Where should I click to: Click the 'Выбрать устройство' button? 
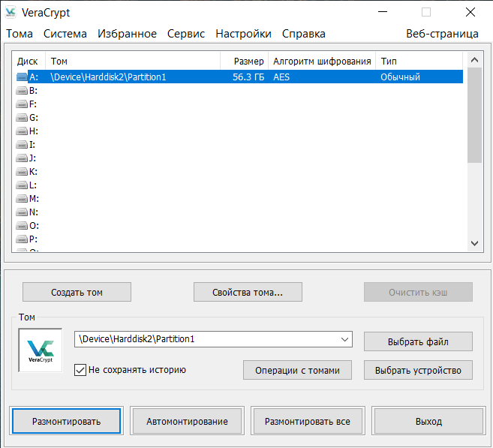tap(418, 370)
